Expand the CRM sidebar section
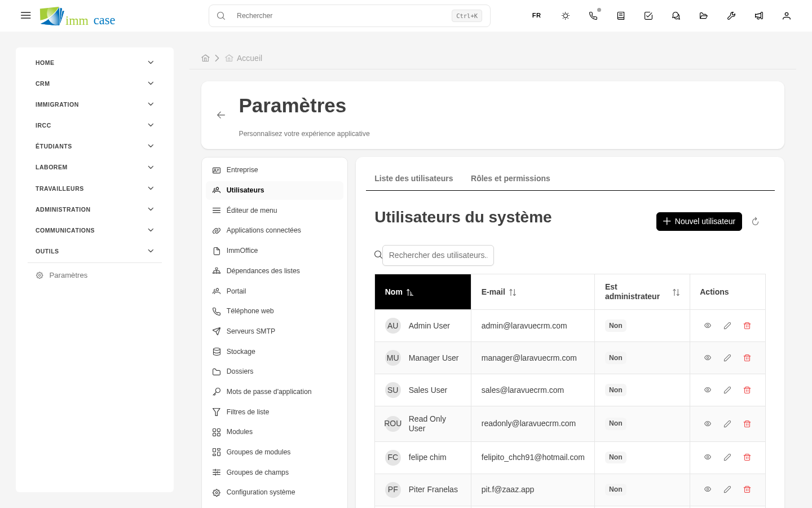The width and height of the screenshot is (812, 508). 95,84
